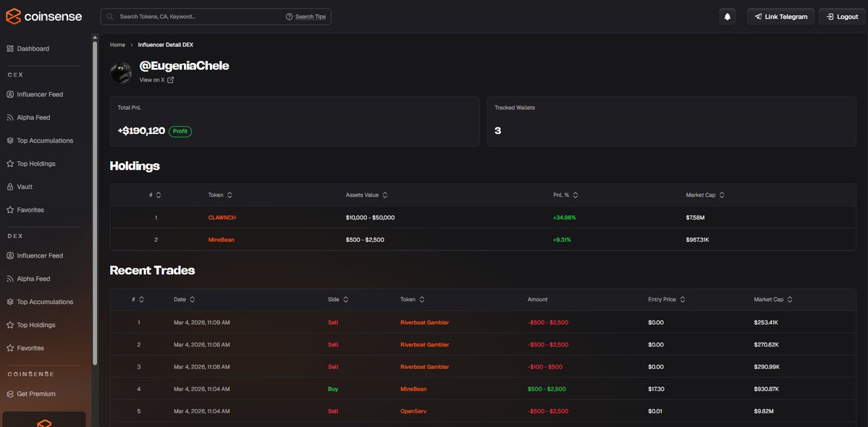This screenshot has width=868, height=427.
Task: Click the $930.87K market cap cell
Action: pos(767,389)
